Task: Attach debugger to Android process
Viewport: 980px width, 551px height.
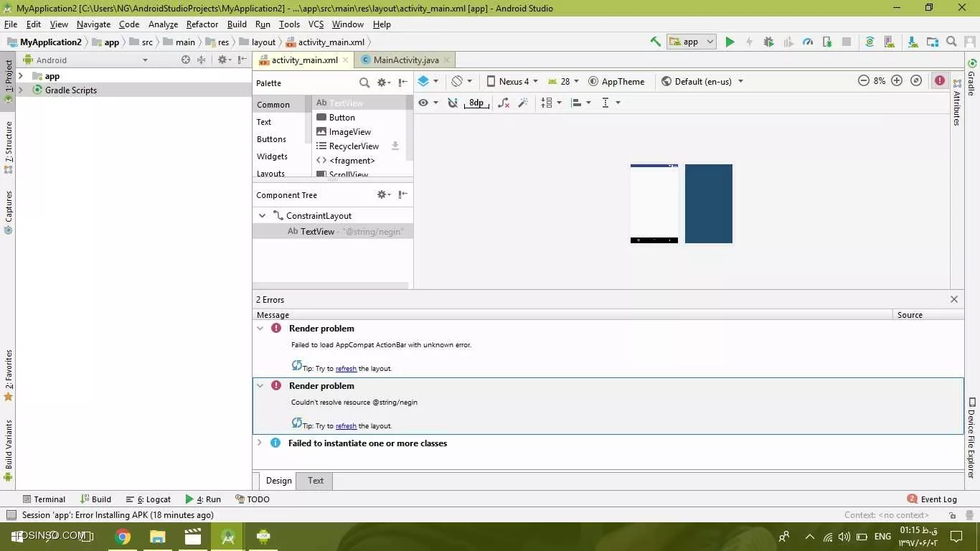Action: click(827, 42)
